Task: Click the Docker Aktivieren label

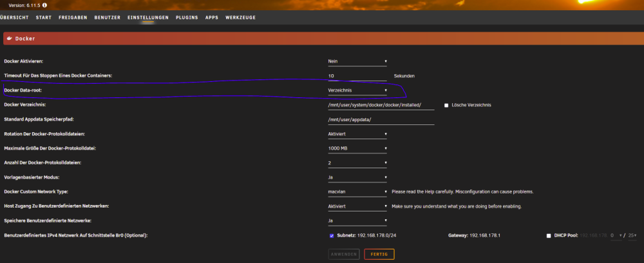Action: pyautogui.click(x=23, y=61)
